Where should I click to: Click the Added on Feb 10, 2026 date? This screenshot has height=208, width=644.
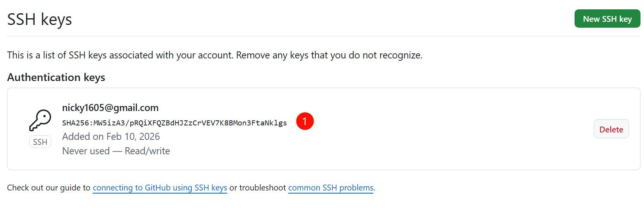point(111,137)
